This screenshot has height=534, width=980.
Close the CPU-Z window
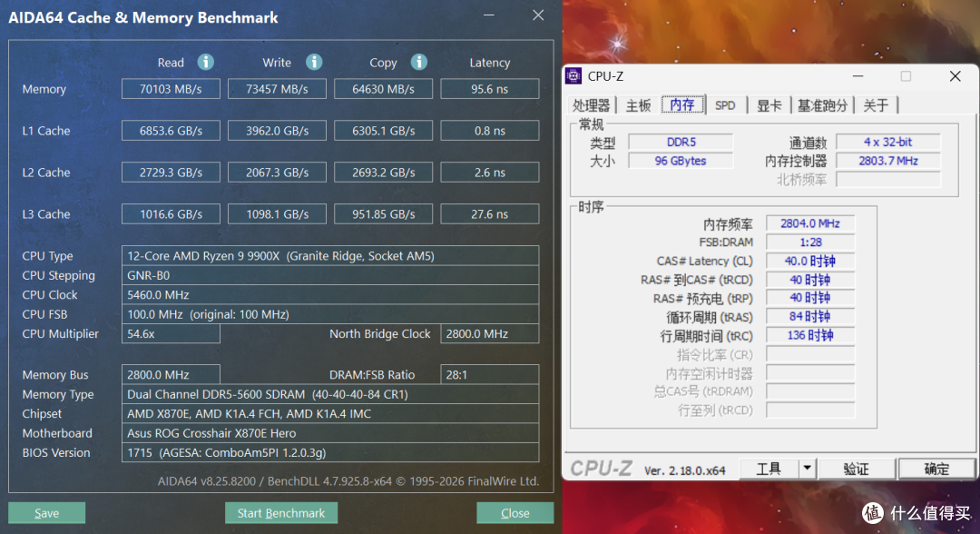[x=955, y=76]
